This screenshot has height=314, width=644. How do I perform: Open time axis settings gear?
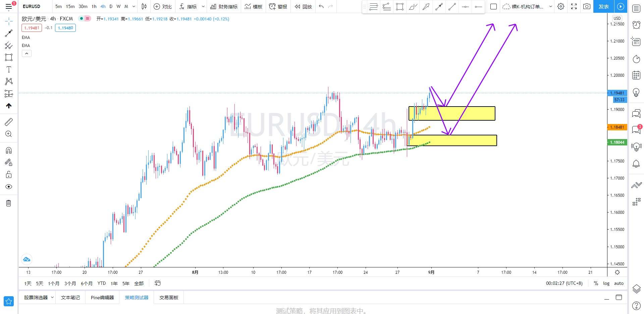click(617, 272)
